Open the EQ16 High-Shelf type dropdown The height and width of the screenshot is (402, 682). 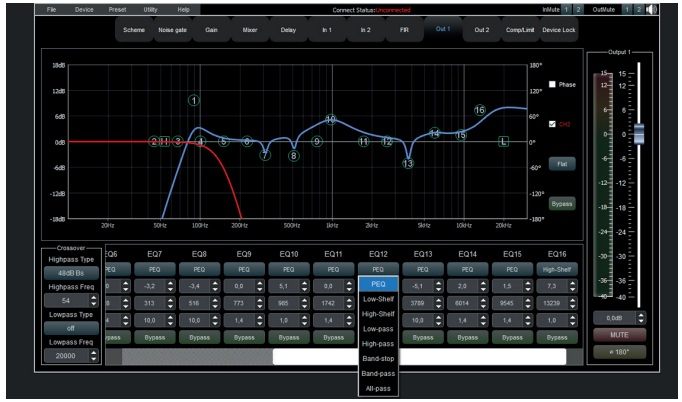pyautogui.click(x=554, y=269)
